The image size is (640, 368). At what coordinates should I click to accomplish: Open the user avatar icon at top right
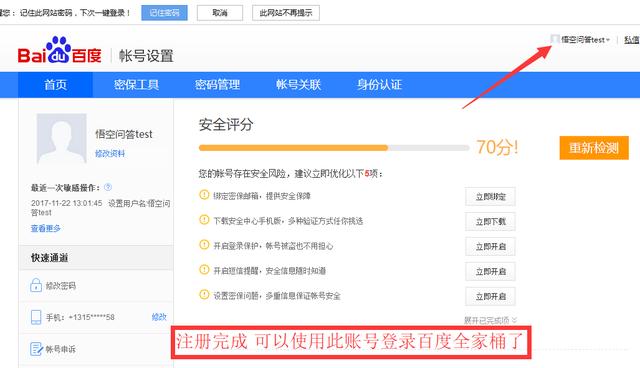pos(555,39)
